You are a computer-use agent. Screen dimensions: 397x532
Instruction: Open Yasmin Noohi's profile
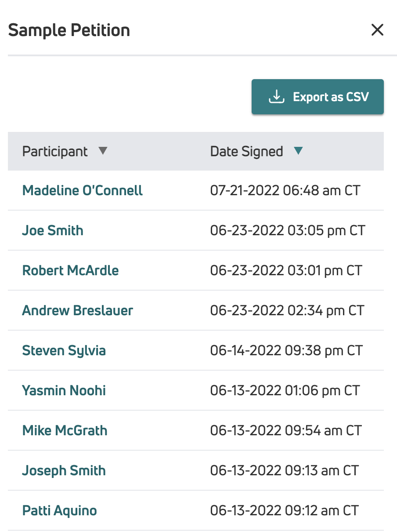click(x=64, y=390)
